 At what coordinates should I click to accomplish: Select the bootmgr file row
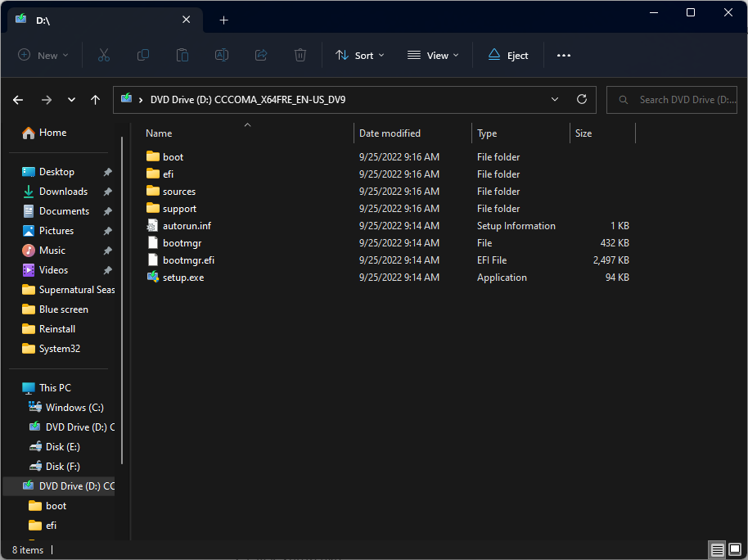click(x=389, y=242)
